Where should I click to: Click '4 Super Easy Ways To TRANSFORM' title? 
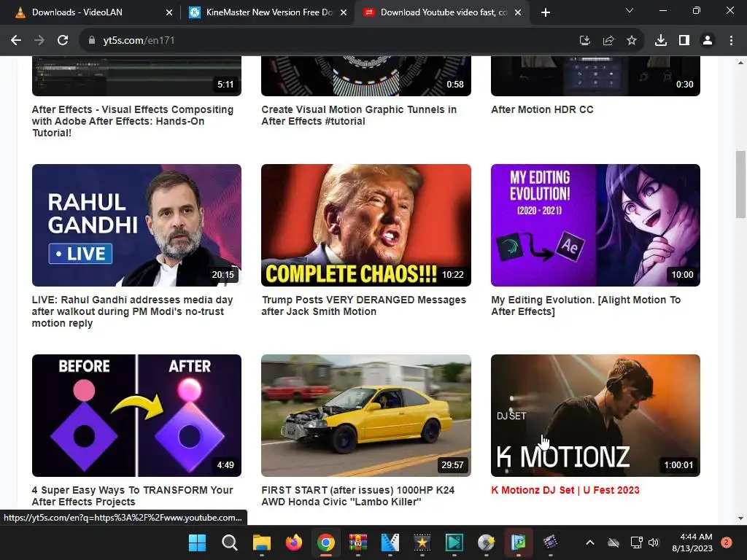coord(133,496)
